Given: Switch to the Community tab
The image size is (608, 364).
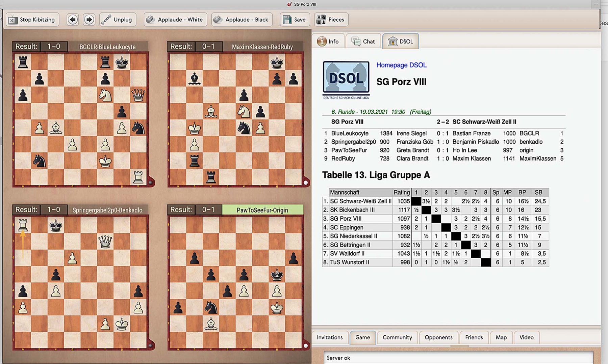Looking at the screenshot, I should pyautogui.click(x=397, y=337).
